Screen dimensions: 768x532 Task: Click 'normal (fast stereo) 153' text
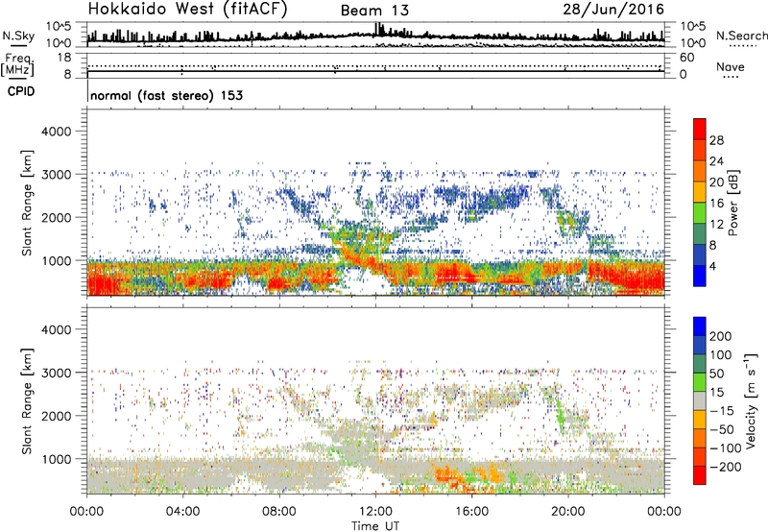pyautogui.click(x=166, y=95)
